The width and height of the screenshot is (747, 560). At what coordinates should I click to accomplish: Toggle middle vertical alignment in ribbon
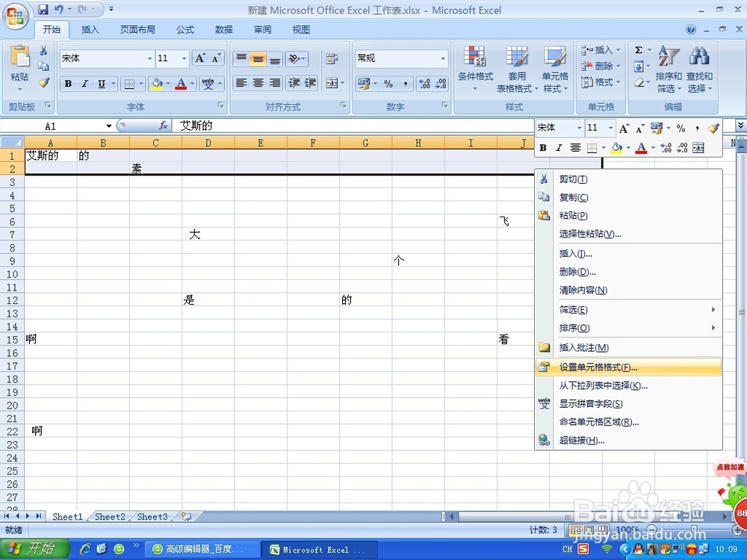pyautogui.click(x=258, y=59)
